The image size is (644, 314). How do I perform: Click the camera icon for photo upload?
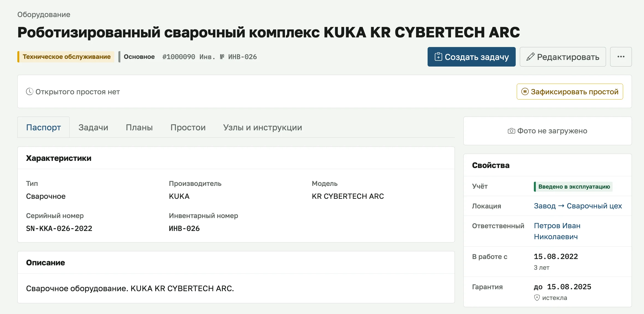point(511,131)
